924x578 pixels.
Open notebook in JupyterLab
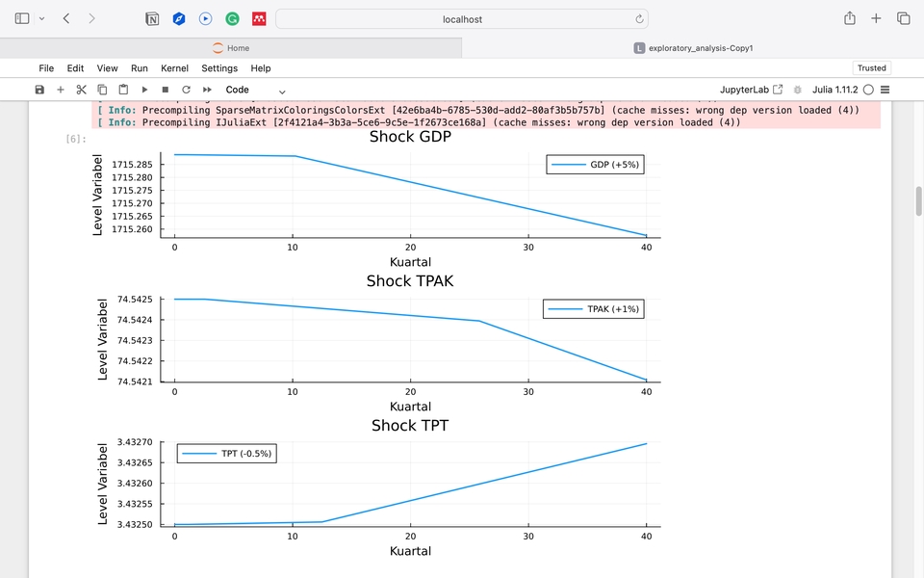[x=751, y=90]
